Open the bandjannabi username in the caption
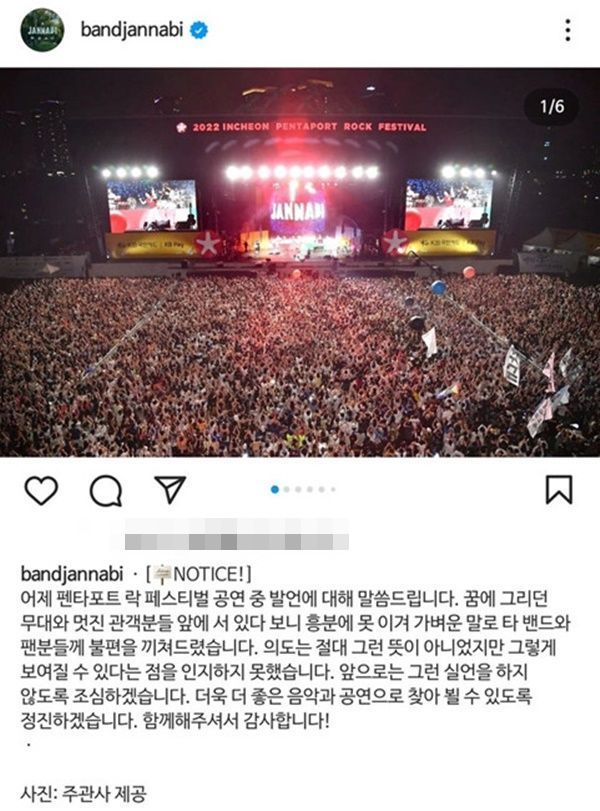This screenshot has height=811, width=600. point(72,574)
